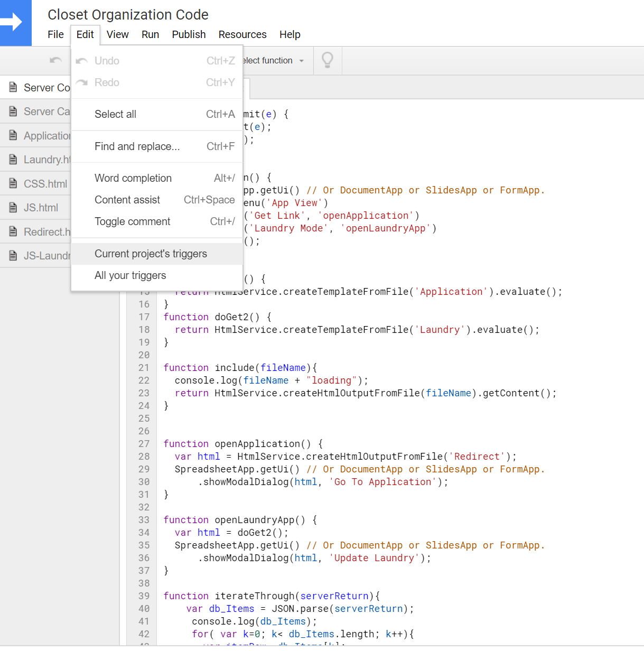Image resolution: width=644 pixels, height=651 pixels.
Task: Click the JS-Laundry file icon
Action: point(13,256)
